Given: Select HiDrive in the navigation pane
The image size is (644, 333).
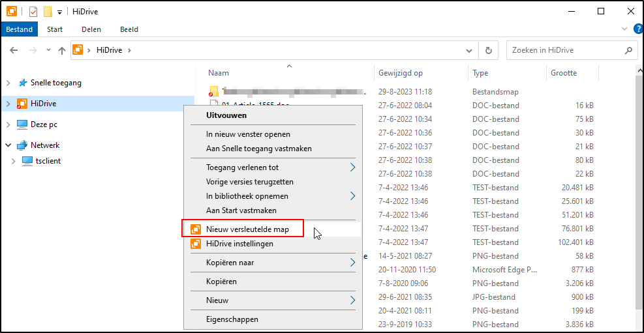Looking at the screenshot, I should 43,104.
